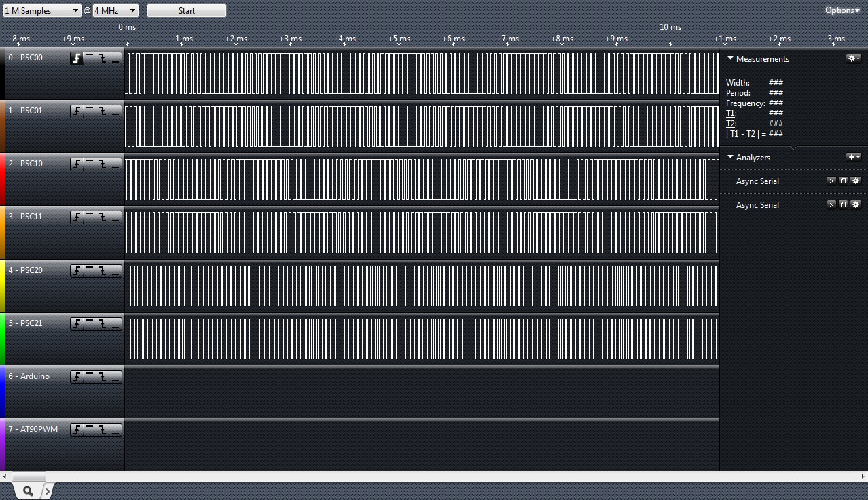Set falling edge trigger on PSC20 channel
868x500 pixels.
(103, 271)
